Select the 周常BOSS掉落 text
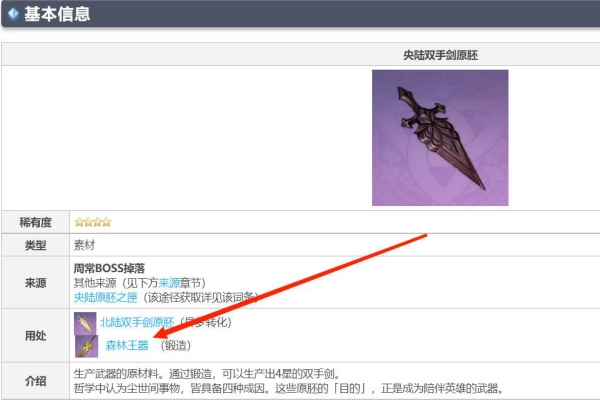The image size is (600, 400). tap(109, 268)
